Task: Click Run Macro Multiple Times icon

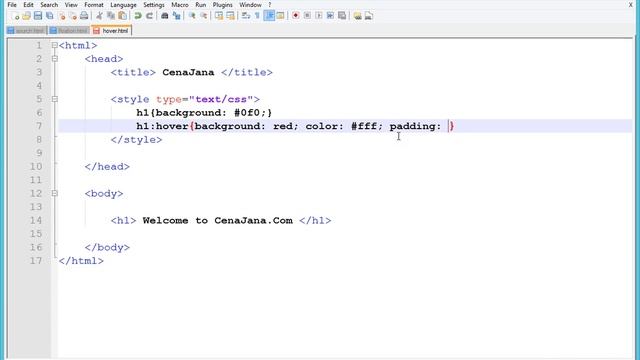Action: (330, 16)
